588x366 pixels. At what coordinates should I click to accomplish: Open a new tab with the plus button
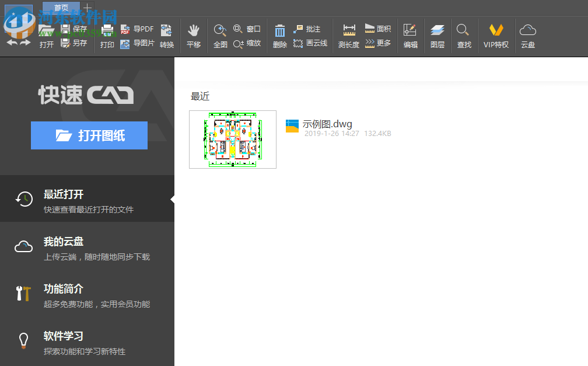tap(86, 8)
